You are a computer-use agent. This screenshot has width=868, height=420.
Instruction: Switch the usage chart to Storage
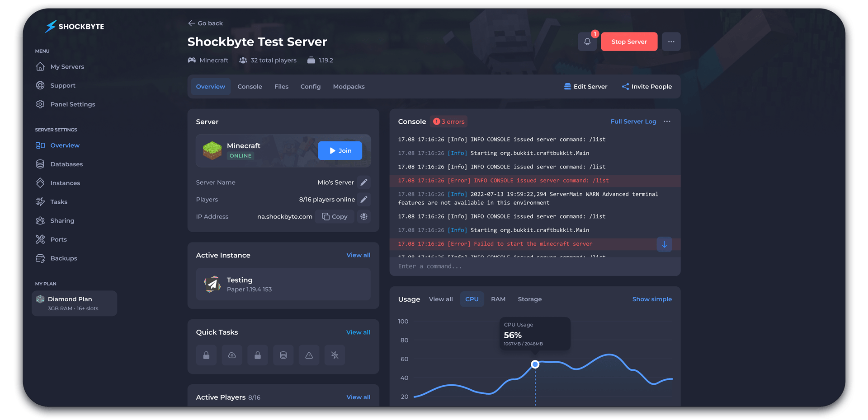point(529,299)
